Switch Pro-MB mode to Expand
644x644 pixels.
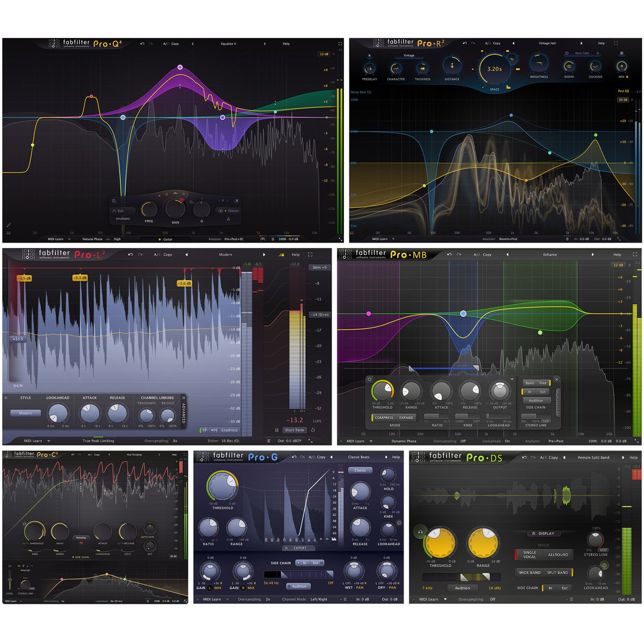tap(406, 418)
